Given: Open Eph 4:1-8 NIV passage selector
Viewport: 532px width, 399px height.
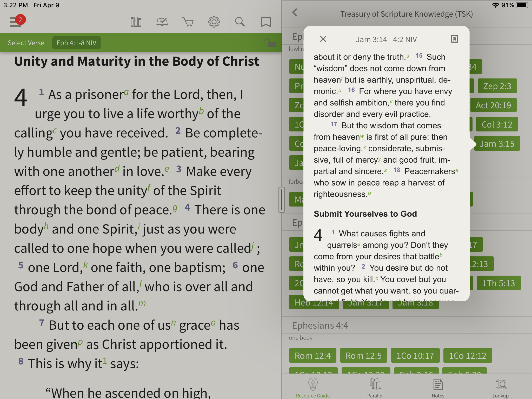Looking at the screenshot, I should [76, 43].
